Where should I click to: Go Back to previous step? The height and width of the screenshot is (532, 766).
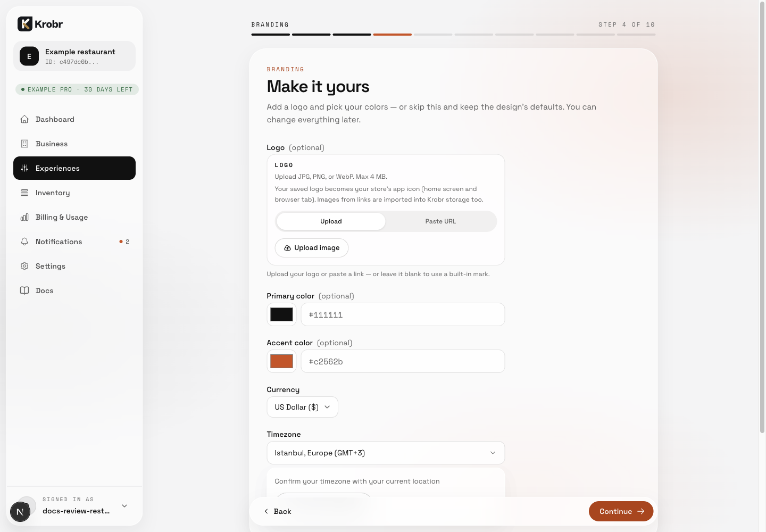278,511
